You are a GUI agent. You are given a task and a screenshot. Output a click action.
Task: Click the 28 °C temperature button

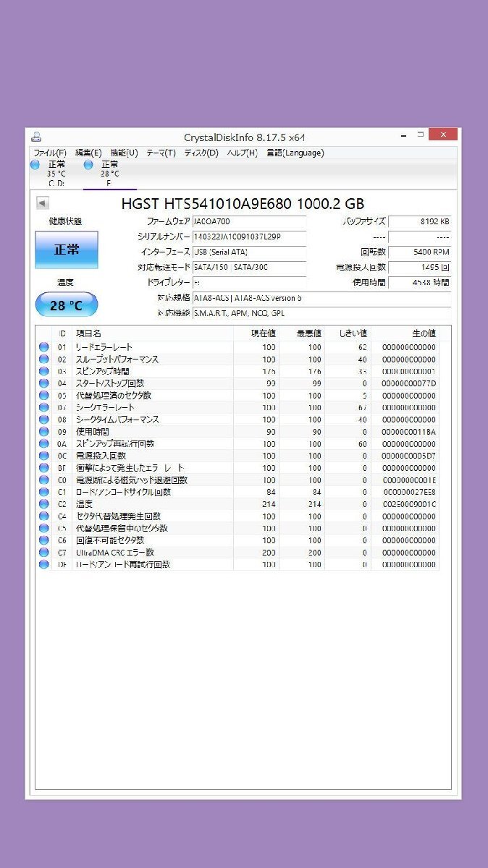(66, 305)
